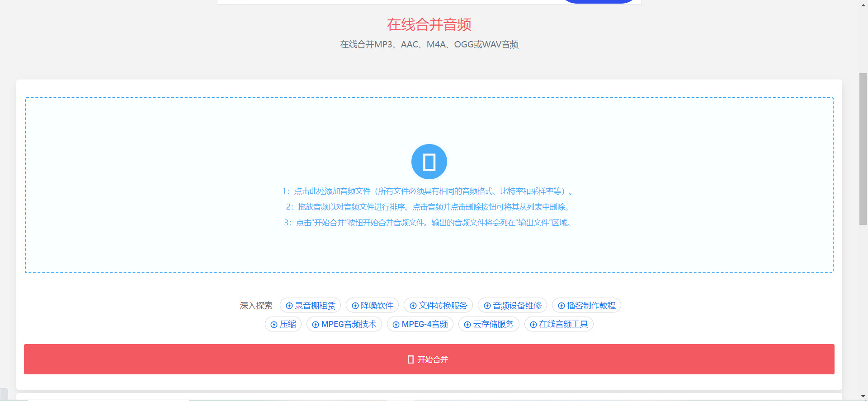Click the arrow icon beside 云存储服务
Image resolution: width=868 pixels, height=401 pixels.
[467, 324]
